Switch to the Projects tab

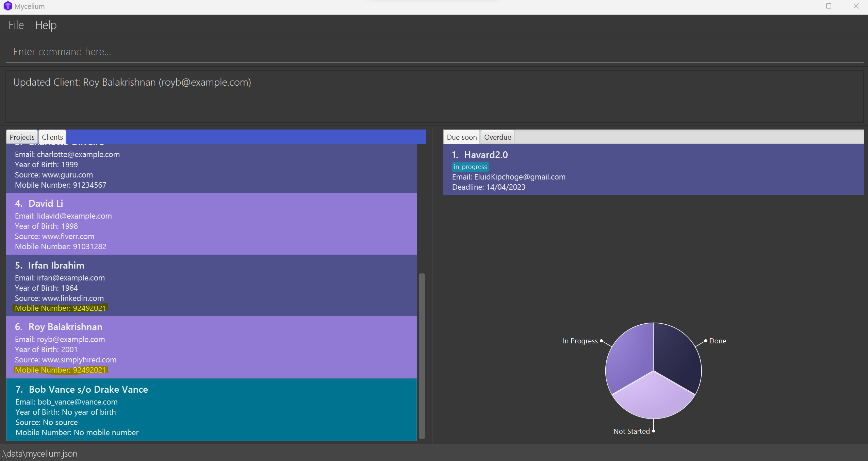[x=22, y=137]
